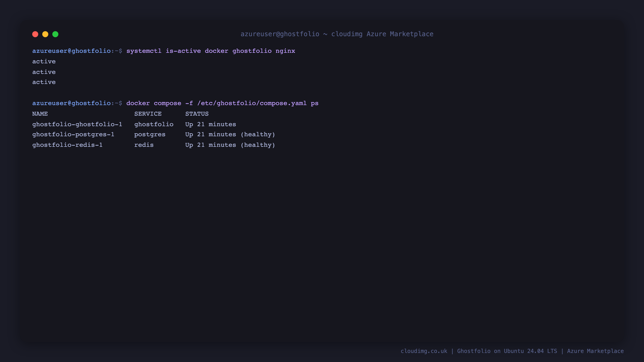
Task: Click container name ghostfolio-redis-1
Action: tap(67, 145)
